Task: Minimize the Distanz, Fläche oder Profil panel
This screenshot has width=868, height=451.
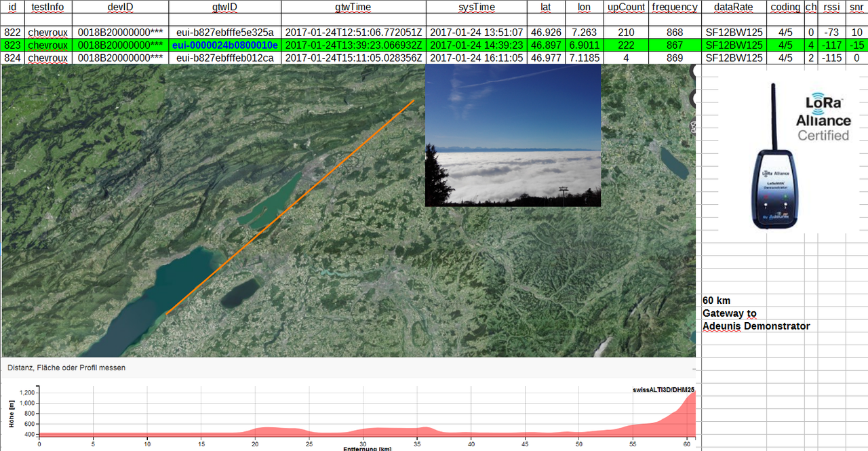Action: (x=692, y=368)
